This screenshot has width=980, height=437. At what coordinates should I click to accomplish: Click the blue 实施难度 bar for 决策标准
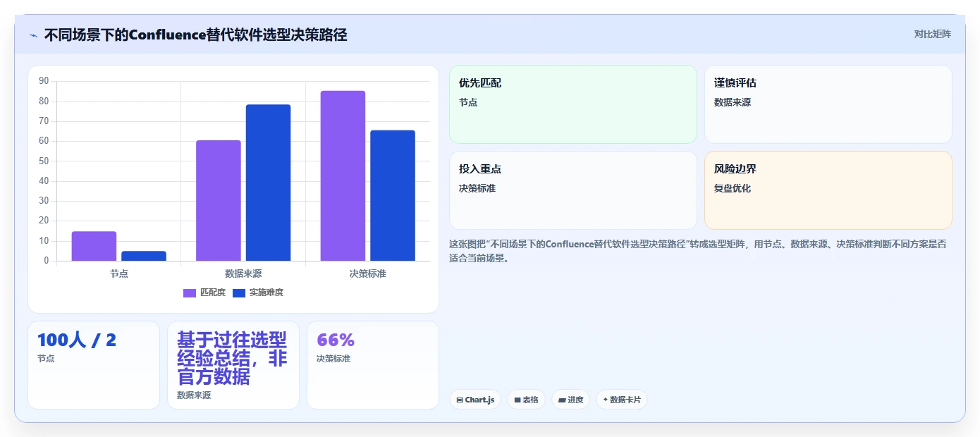click(x=393, y=195)
